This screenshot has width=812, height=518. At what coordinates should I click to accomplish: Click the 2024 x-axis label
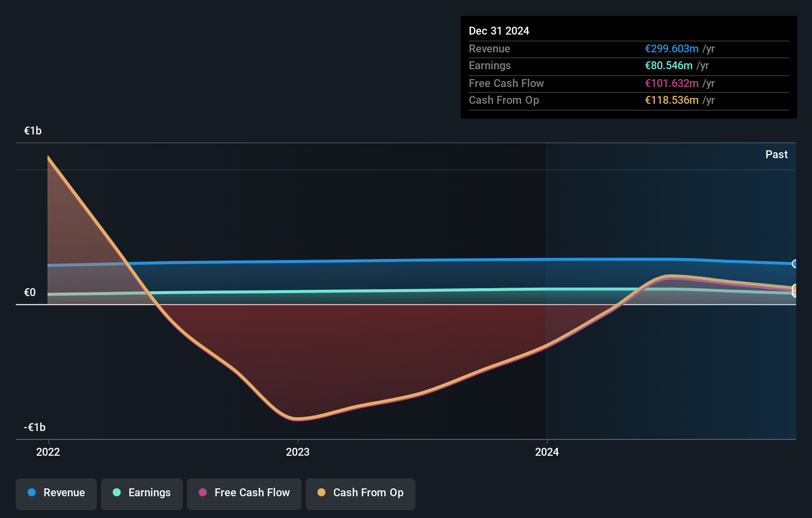click(547, 452)
